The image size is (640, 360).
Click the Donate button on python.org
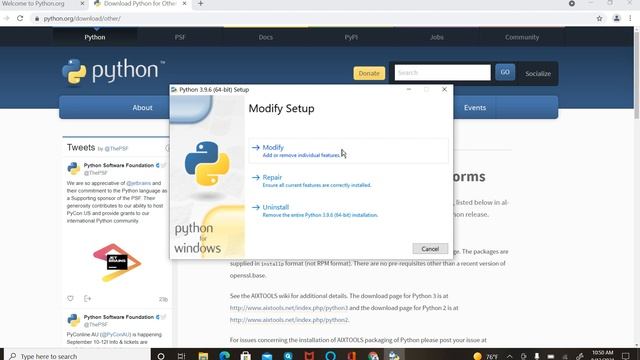[x=369, y=73]
